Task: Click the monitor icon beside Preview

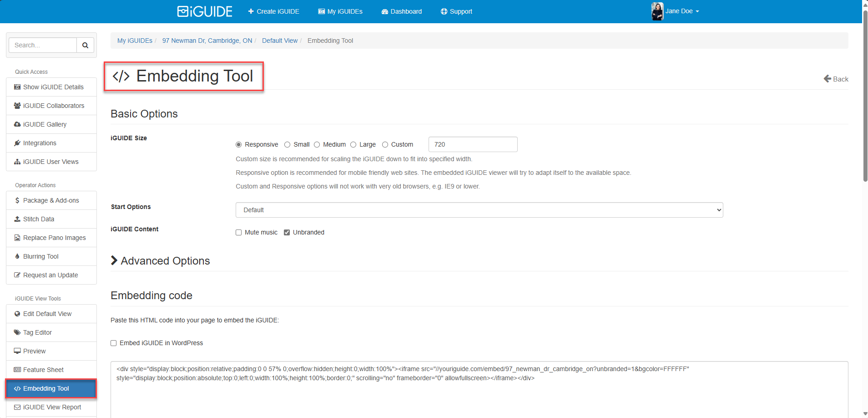Action: click(x=17, y=351)
